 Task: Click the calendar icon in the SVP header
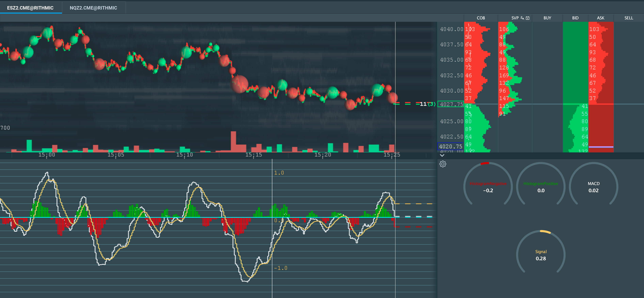528,18
